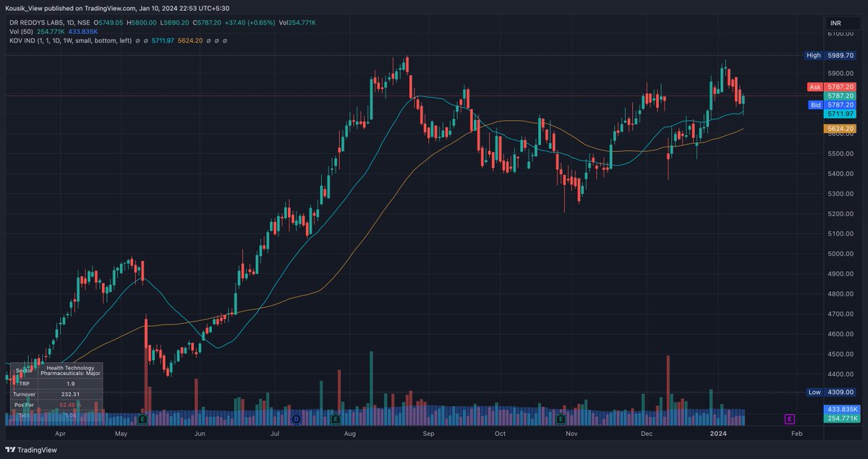
Task: Select the KOV IND indicator legend
Action: (x=70, y=41)
